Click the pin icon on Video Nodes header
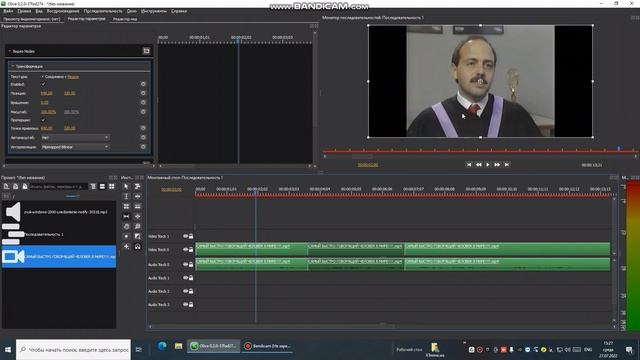 pyautogui.click(x=146, y=51)
